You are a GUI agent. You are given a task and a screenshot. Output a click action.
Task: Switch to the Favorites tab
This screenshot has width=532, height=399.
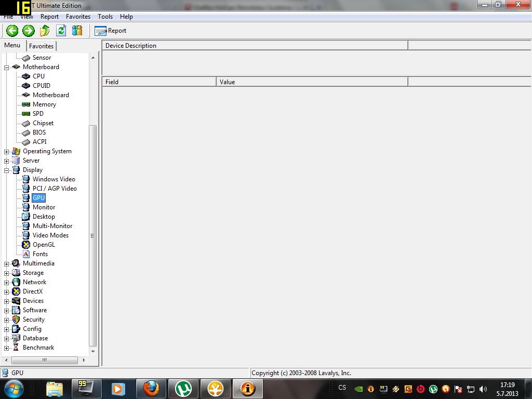(x=41, y=46)
